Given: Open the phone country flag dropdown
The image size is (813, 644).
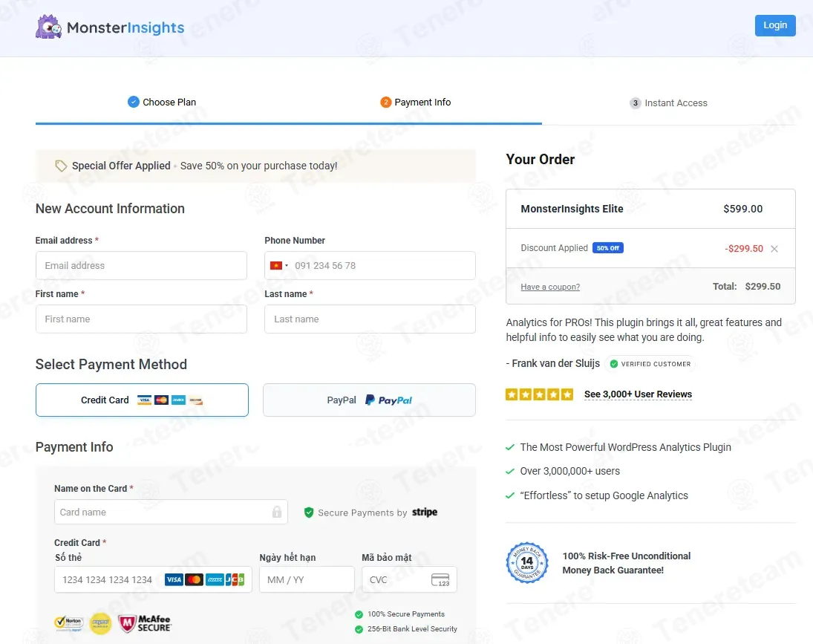Looking at the screenshot, I should (279, 265).
